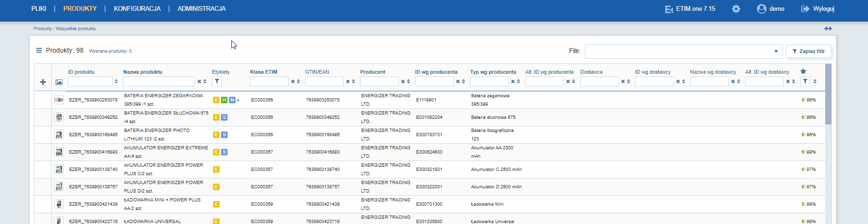This screenshot has height=224, width=868.
Task: Open the star rating column filter funnel
Action: coord(805,81)
